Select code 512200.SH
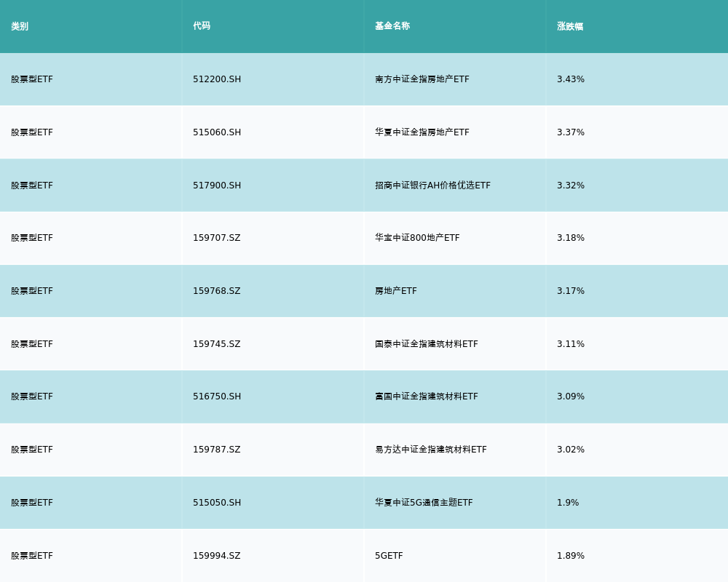 tap(217, 79)
